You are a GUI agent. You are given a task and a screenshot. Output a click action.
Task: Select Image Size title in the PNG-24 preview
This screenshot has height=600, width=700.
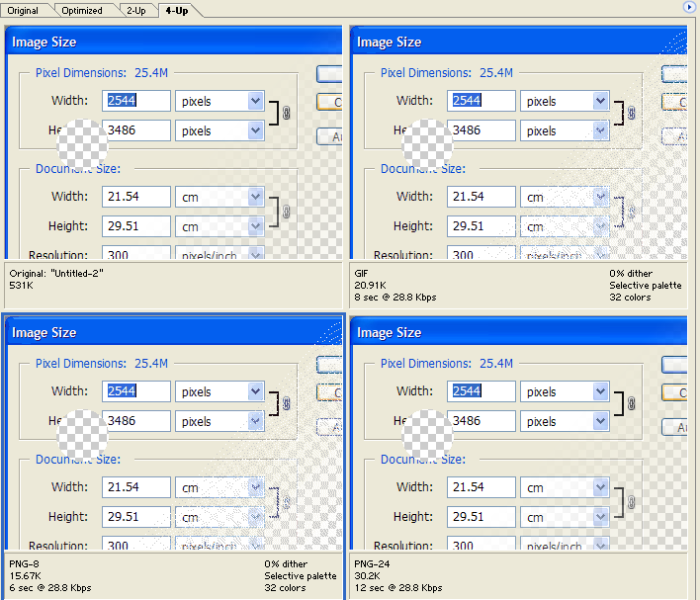pos(389,332)
